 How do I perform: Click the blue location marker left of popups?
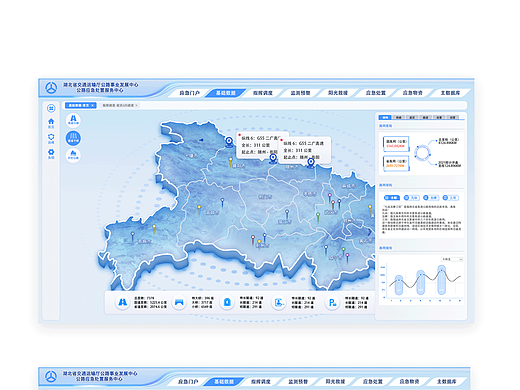click(x=229, y=142)
